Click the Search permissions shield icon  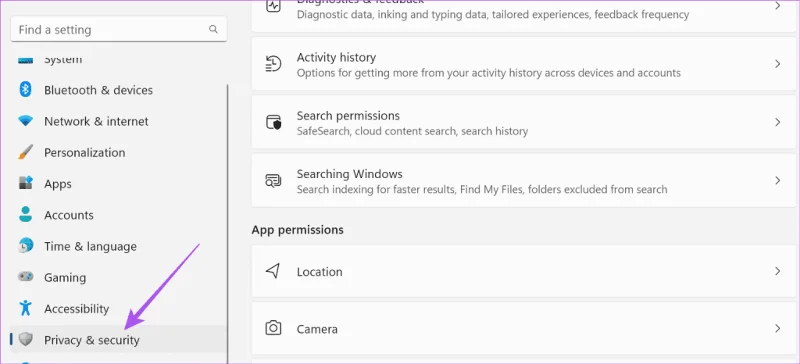pos(273,123)
